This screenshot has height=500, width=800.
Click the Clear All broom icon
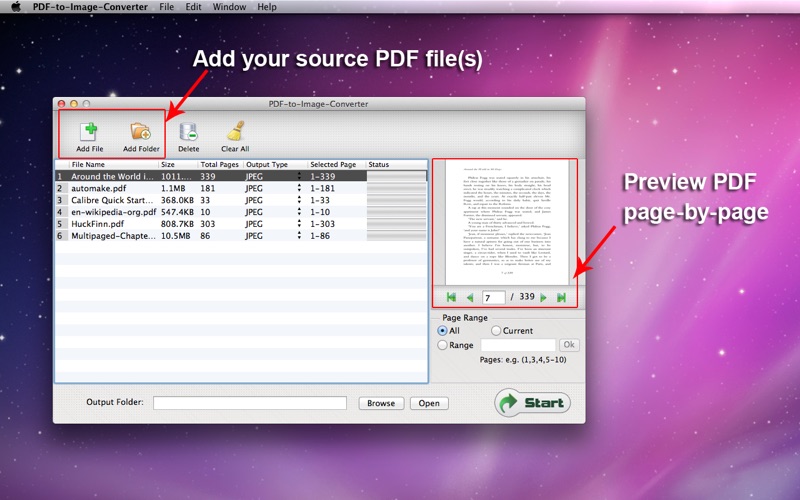click(x=235, y=131)
